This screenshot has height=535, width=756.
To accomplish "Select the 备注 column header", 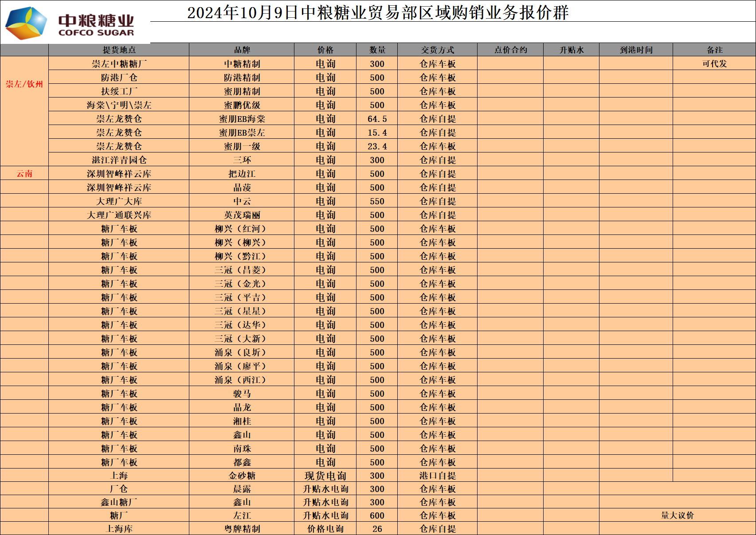I will pyautogui.click(x=714, y=50).
